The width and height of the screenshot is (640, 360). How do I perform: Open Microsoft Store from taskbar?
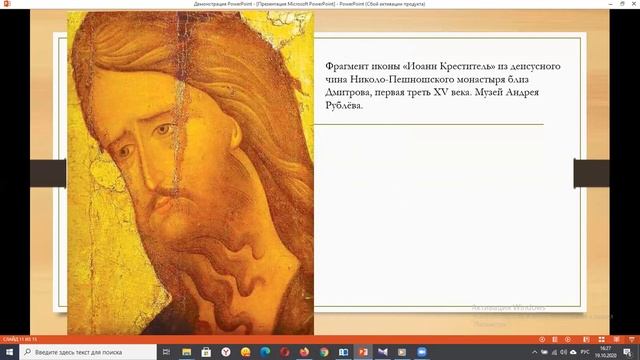(206, 352)
